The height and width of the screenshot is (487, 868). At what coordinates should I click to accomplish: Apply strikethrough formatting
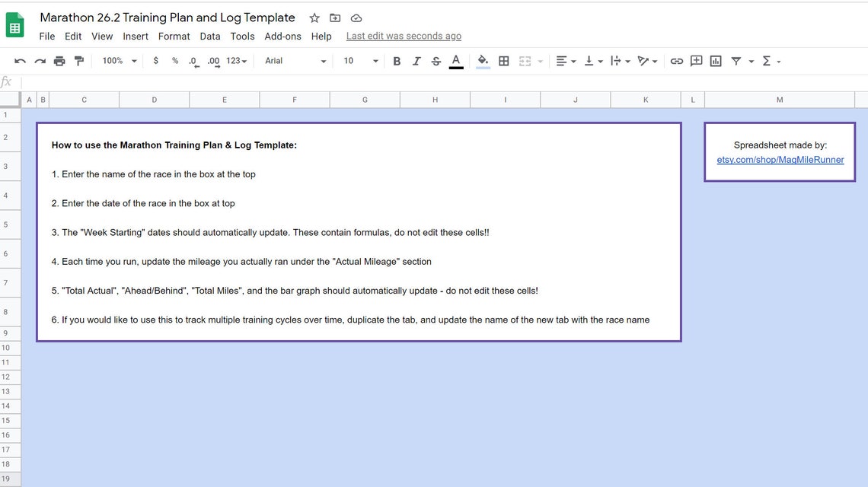[436, 61]
